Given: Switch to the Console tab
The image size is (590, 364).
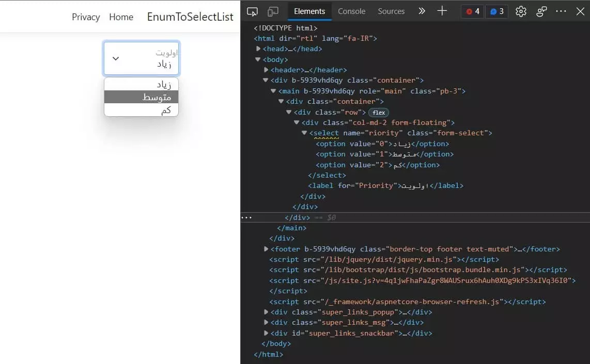Looking at the screenshot, I should point(351,11).
